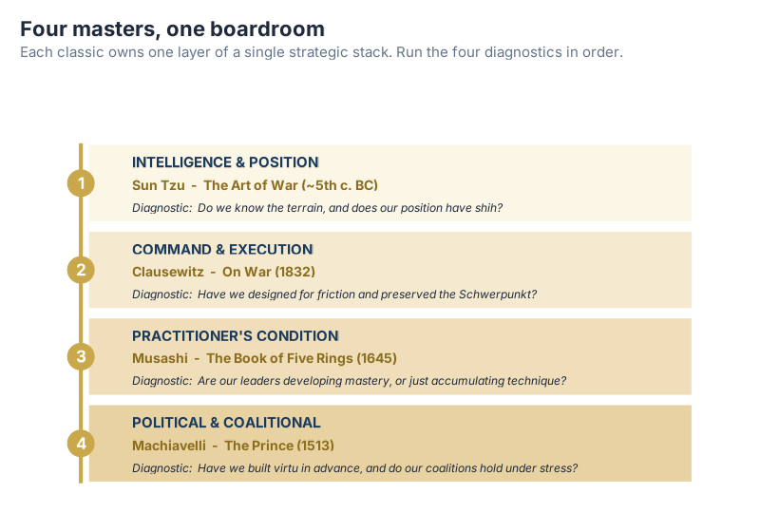Click the PRACTITIONER'S CONDITION heading
Image resolution: width=760 pixels, height=532 pixels.
(x=235, y=335)
